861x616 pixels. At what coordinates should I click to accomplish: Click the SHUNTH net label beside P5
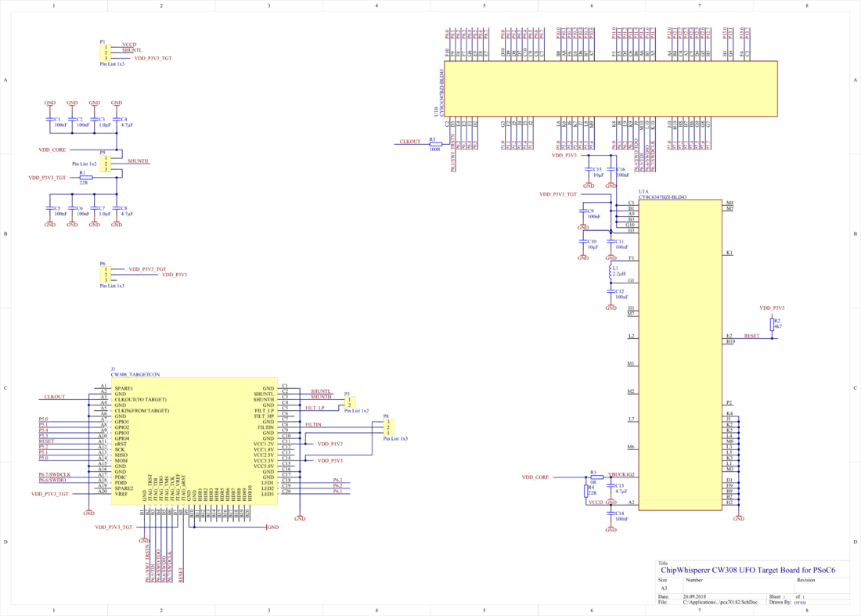pyautogui.click(x=138, y=161)
